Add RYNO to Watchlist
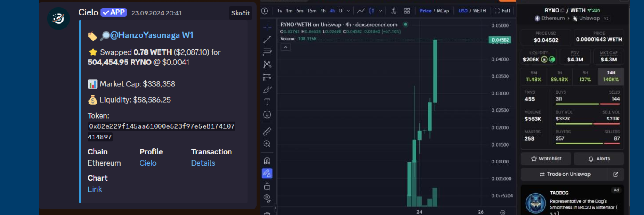This screenshot has height=215, width=644. [546, 159]
